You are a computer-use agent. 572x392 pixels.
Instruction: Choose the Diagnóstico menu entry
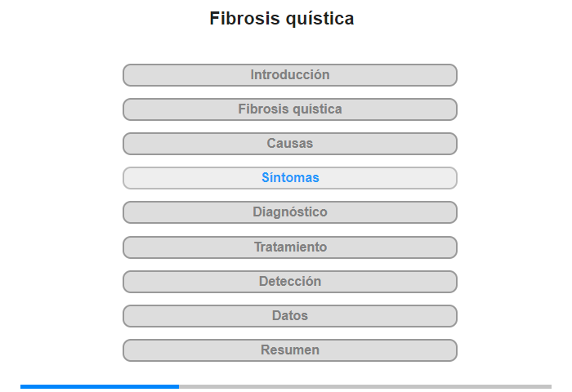point(290,212)
